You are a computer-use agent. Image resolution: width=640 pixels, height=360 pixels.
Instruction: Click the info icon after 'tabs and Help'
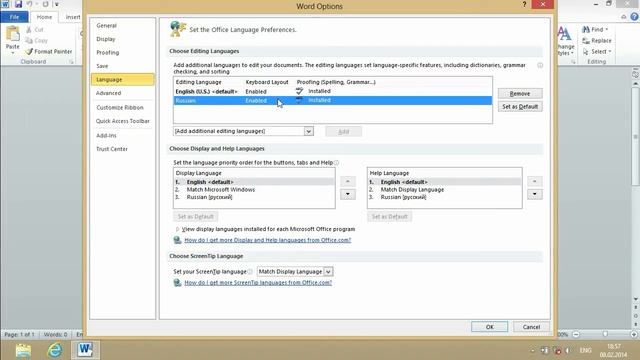pyautogui.click(x=336, y=162)
